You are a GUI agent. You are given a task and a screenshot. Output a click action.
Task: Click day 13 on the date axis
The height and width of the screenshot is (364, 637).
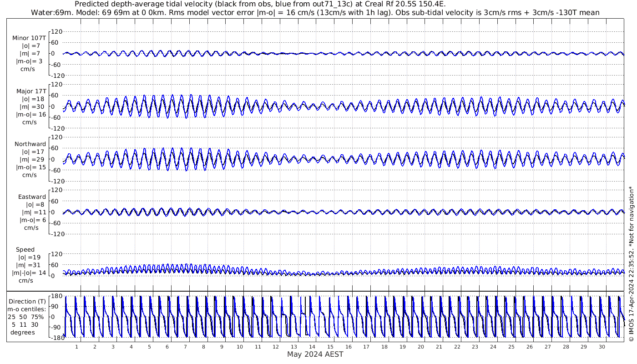click(294, 347)
